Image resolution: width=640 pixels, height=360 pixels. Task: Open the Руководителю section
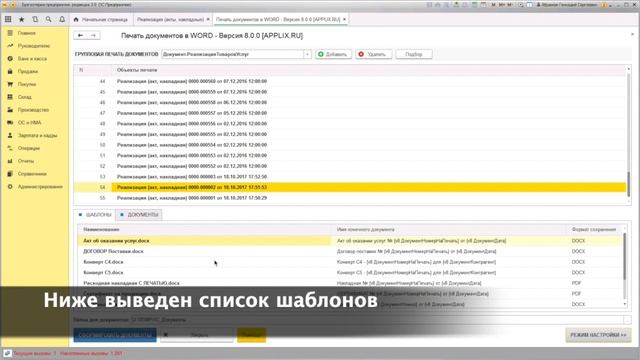(x=35, y=46)
